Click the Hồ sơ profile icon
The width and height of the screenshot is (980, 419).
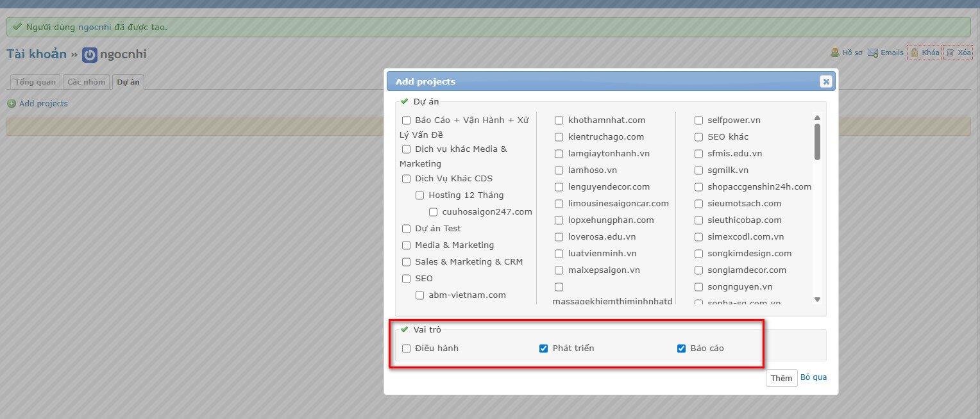(835, 53)
